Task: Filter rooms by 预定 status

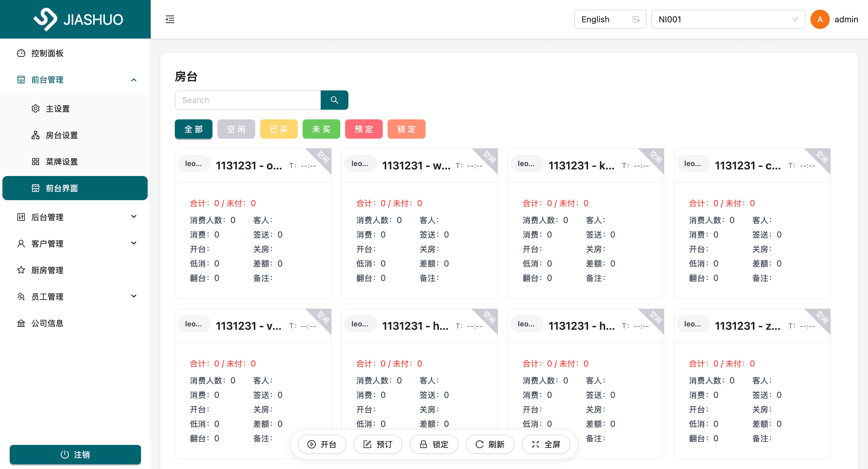Action: pyautogui.click(x=363, y=129)
